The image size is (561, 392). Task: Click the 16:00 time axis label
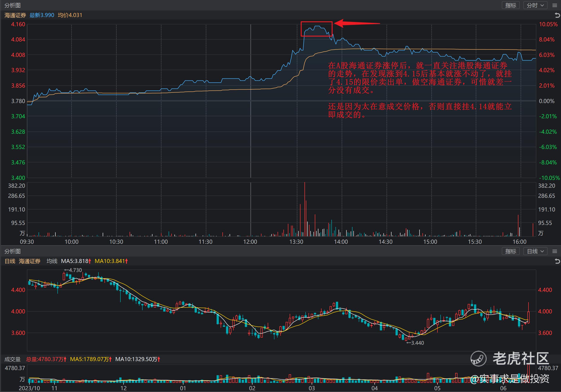click(520, 242)
